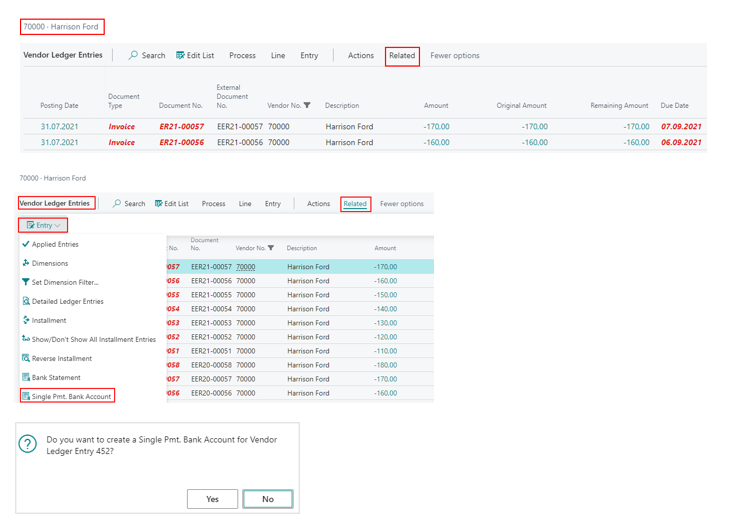This screenshot has width=731, height=523.
Task: Open Dimensions from the Entry menu
Action: click(x=49, y=263)
